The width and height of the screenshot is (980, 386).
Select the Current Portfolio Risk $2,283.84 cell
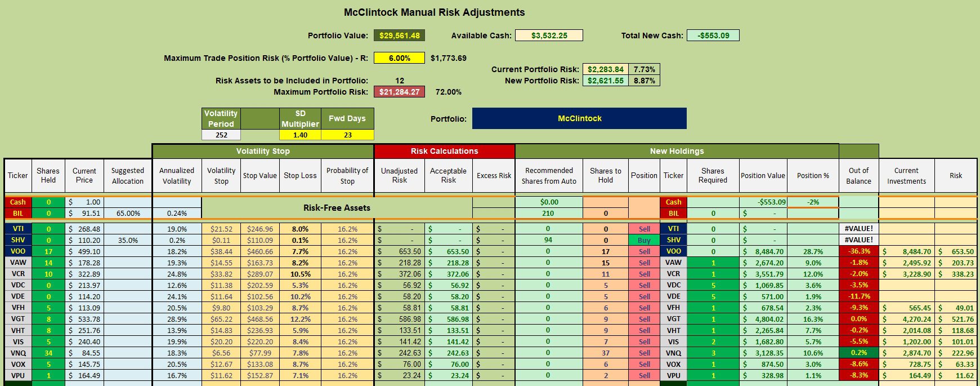coord(605,69)
